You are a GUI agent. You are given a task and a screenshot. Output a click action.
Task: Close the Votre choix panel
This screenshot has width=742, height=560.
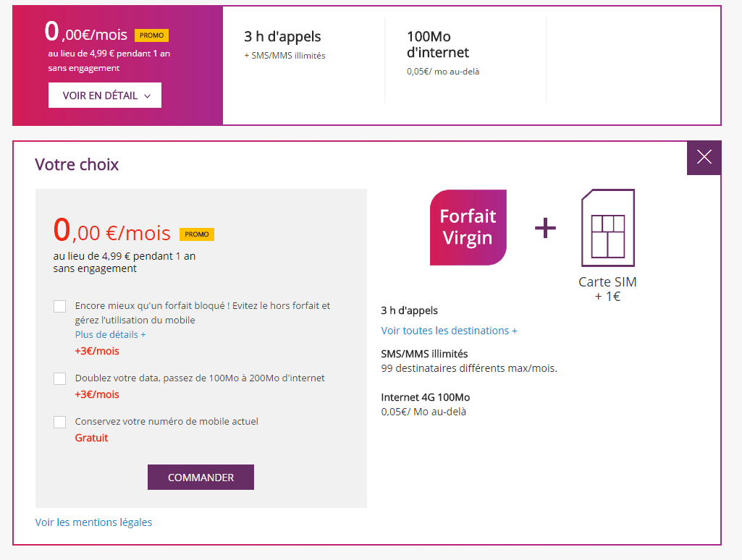point(704,157)
